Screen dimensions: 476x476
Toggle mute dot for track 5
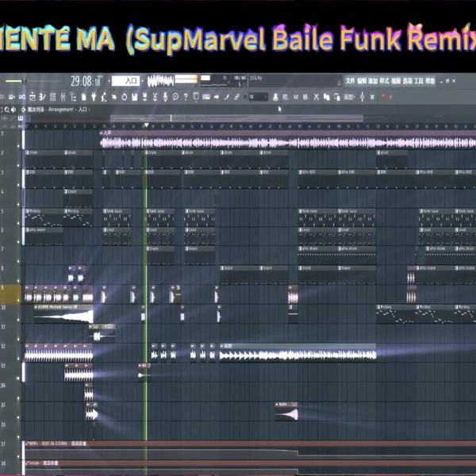click(x=18, y=224)
